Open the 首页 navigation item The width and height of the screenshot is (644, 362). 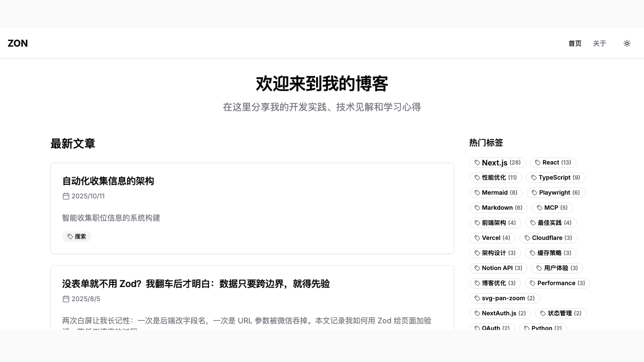click(575, 43)
